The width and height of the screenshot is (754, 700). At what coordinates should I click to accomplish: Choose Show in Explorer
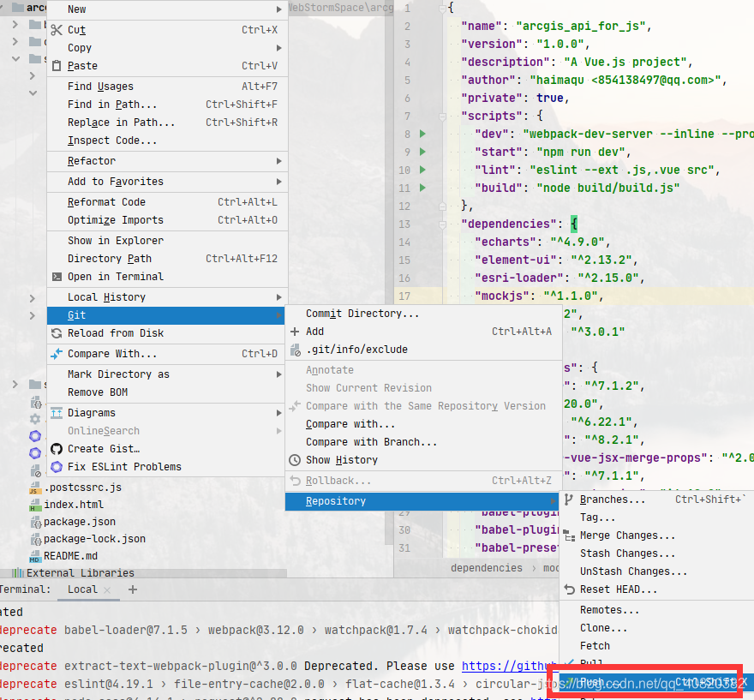tap(167, 241)
